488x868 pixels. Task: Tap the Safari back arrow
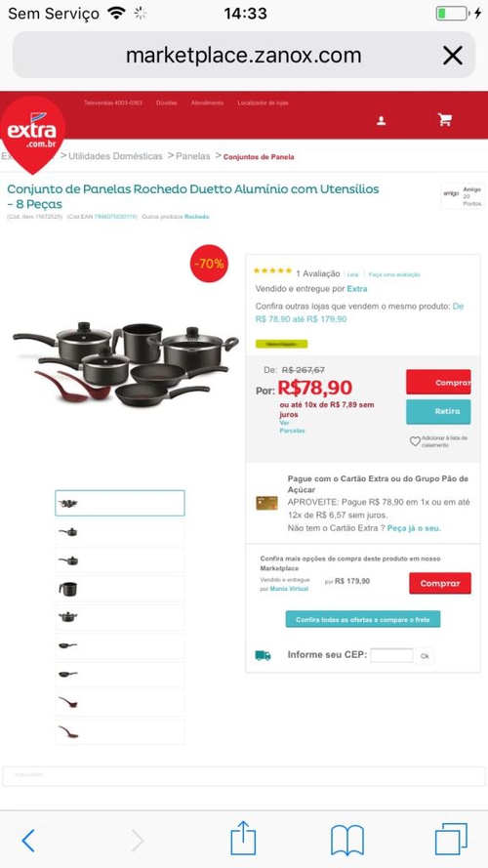[28, 841]
